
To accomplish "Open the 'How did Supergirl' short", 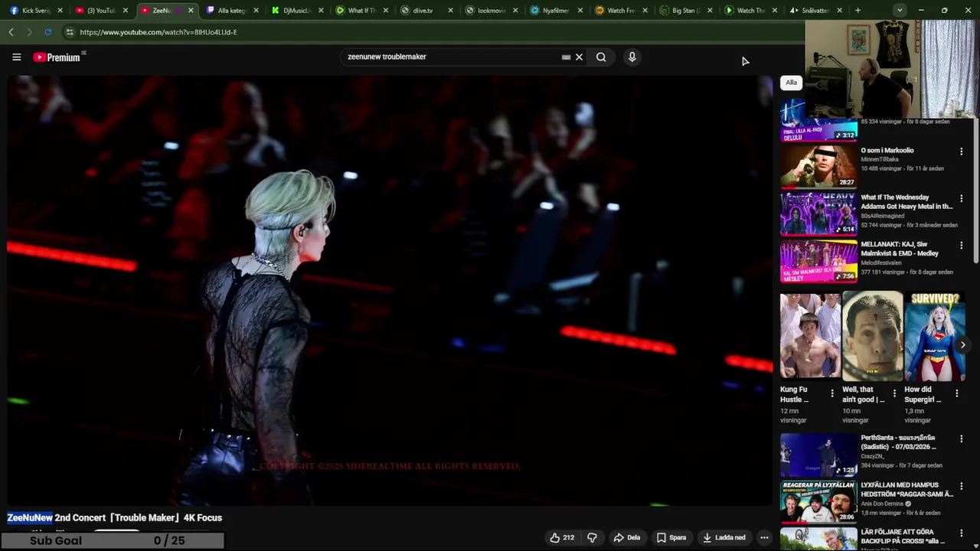I will (934, 336).
